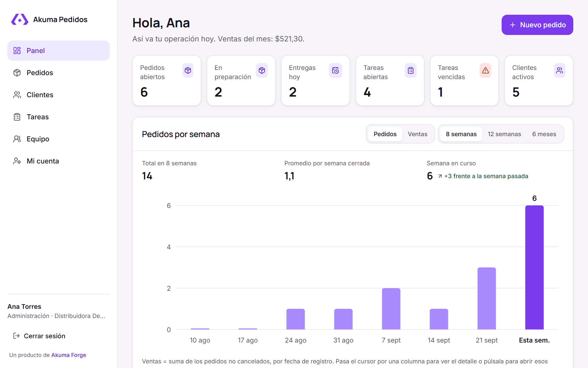Open the Clientes activos card

pos(539,81)
